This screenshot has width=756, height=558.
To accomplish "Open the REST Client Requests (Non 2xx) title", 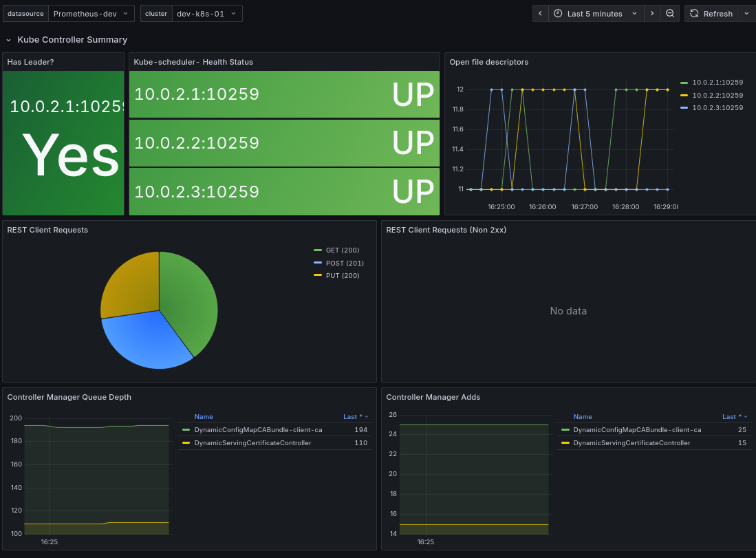I will click(446, 230).
